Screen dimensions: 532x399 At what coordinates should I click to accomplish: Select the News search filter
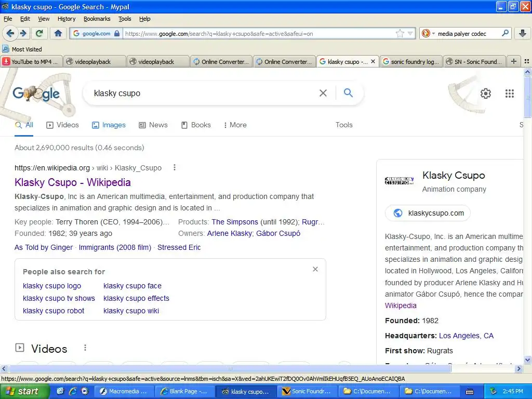[x=153, y=125]
